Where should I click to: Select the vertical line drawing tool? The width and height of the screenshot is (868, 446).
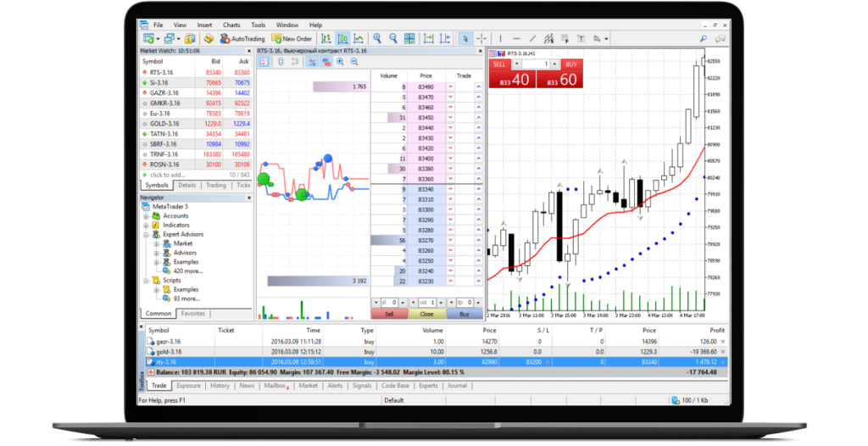click(500, 38)
